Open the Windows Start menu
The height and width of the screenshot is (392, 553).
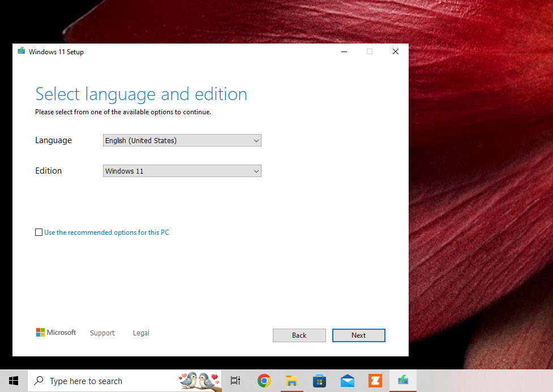pyautogui.click(x=14, y=381)
